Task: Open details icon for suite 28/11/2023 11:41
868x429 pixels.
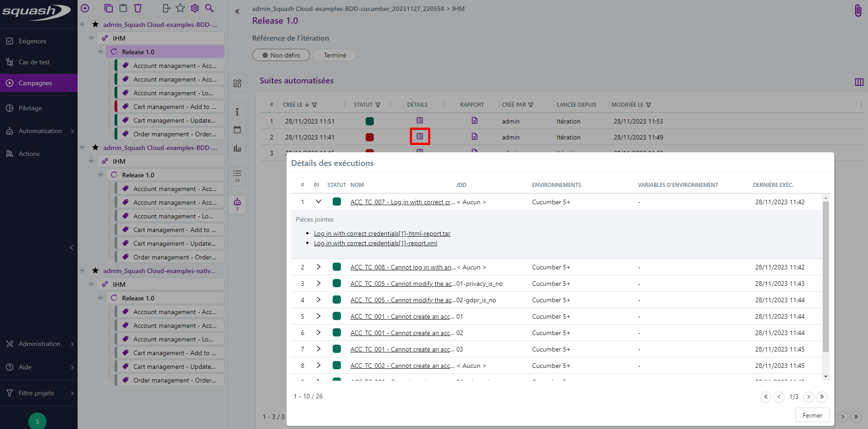Action: 420,136
